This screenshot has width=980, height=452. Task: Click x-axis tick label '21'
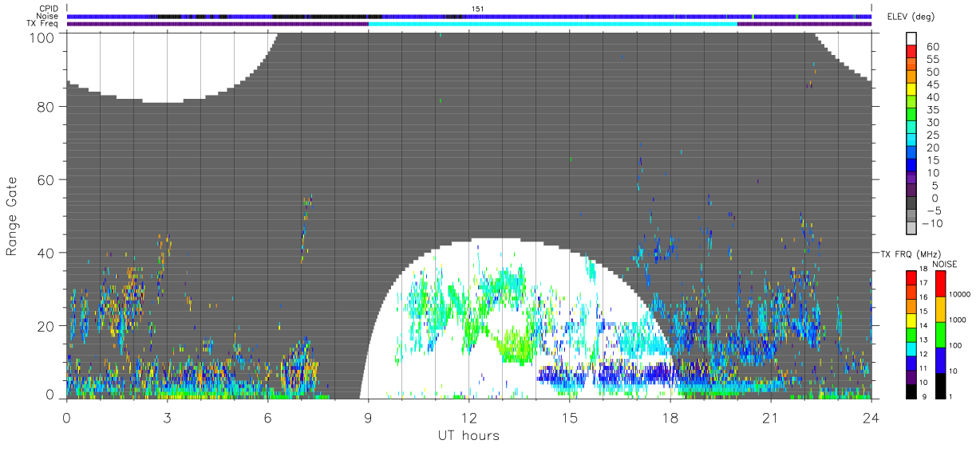point(770,418)
